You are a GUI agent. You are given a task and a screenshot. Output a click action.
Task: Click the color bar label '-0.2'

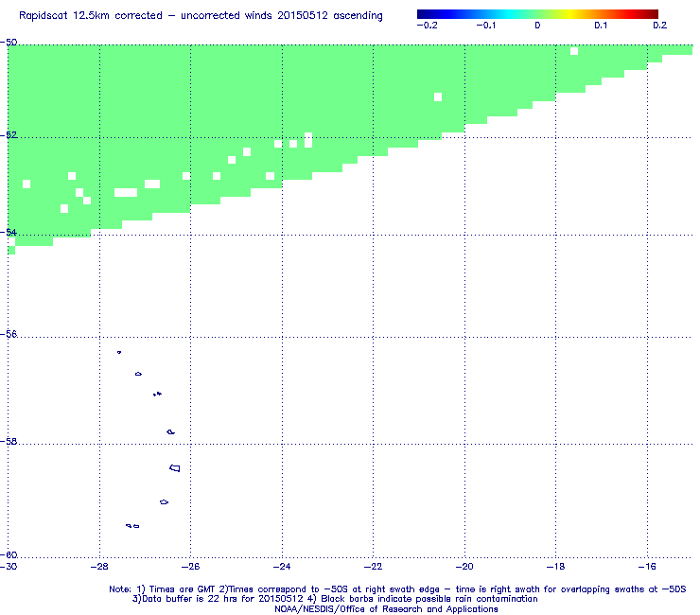(x=427, y=26)
